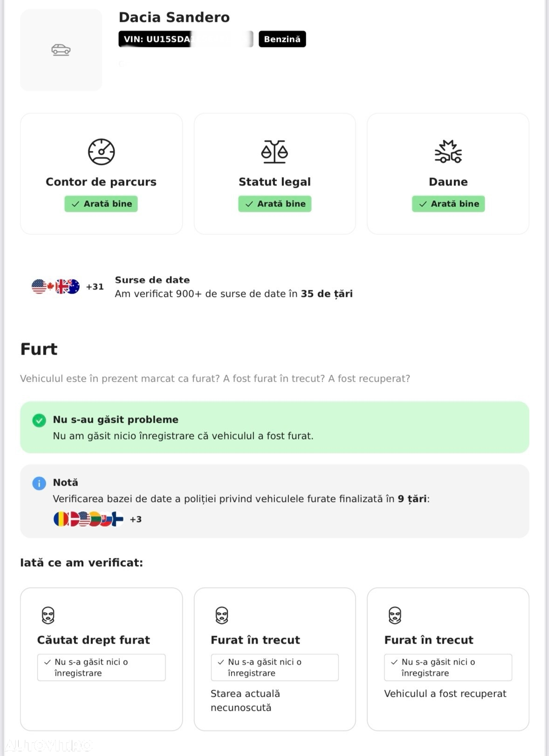This screenshot has width=549, height=756.
Task: Click the legal status scales icon
Action: [x=274, y=151]
